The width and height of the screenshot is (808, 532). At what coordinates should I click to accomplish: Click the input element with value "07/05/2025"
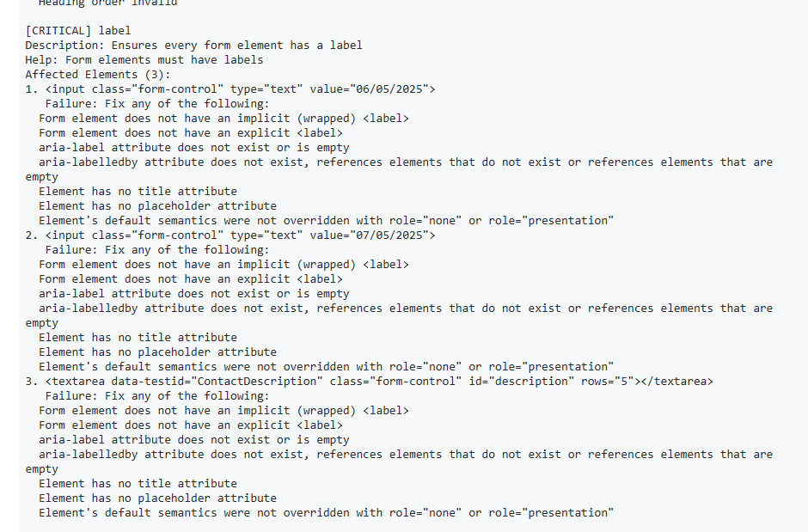pos(241,235)
